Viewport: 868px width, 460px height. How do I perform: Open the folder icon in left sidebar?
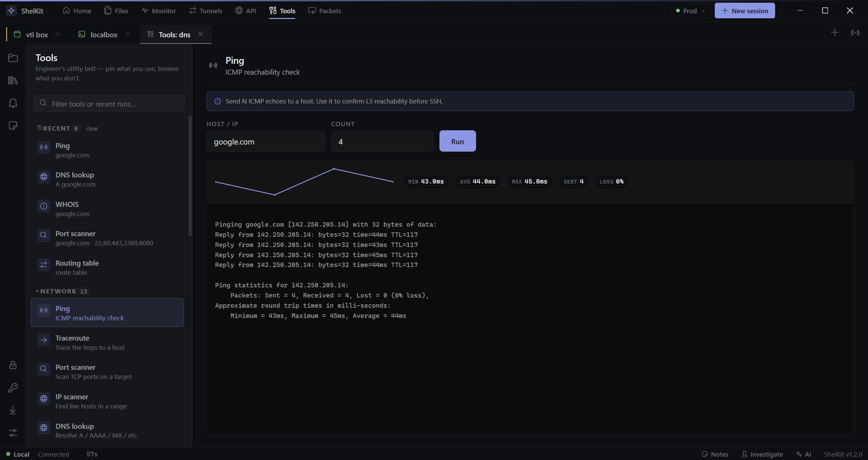[13, 58]
